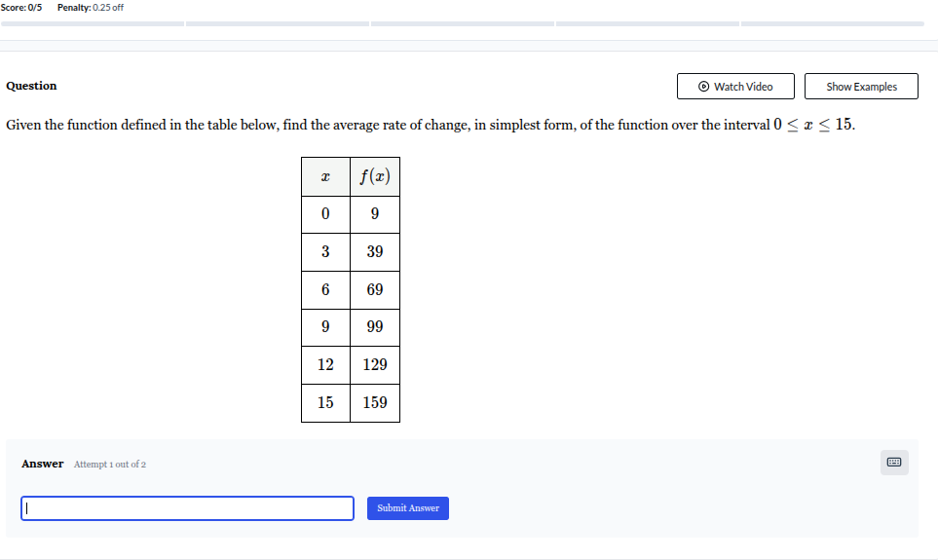Click the Penalty: 0.25 off text
The width and height of the screenshot is (938, 560).
91,8
